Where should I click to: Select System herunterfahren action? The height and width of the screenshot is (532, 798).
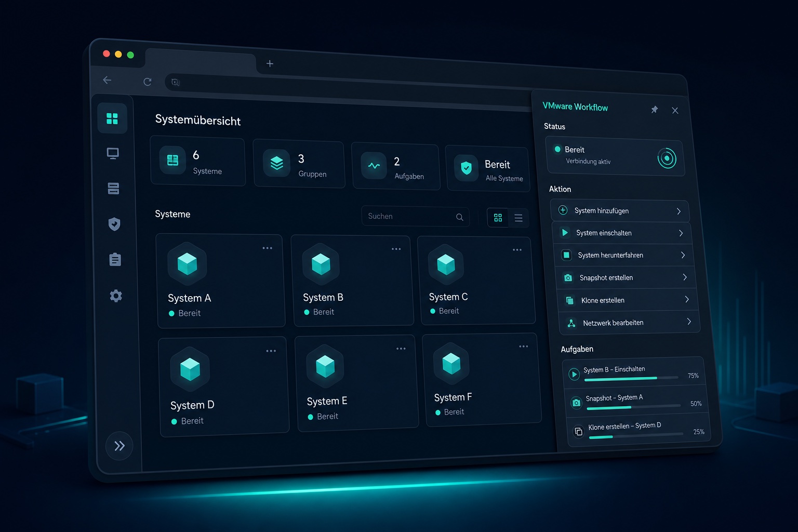click(x=624, y=256)
